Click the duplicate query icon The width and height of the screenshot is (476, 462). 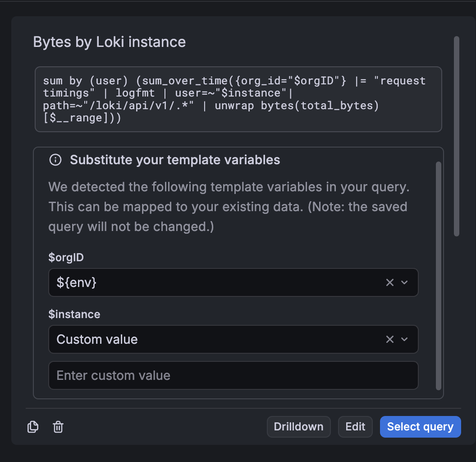(33, 427)
